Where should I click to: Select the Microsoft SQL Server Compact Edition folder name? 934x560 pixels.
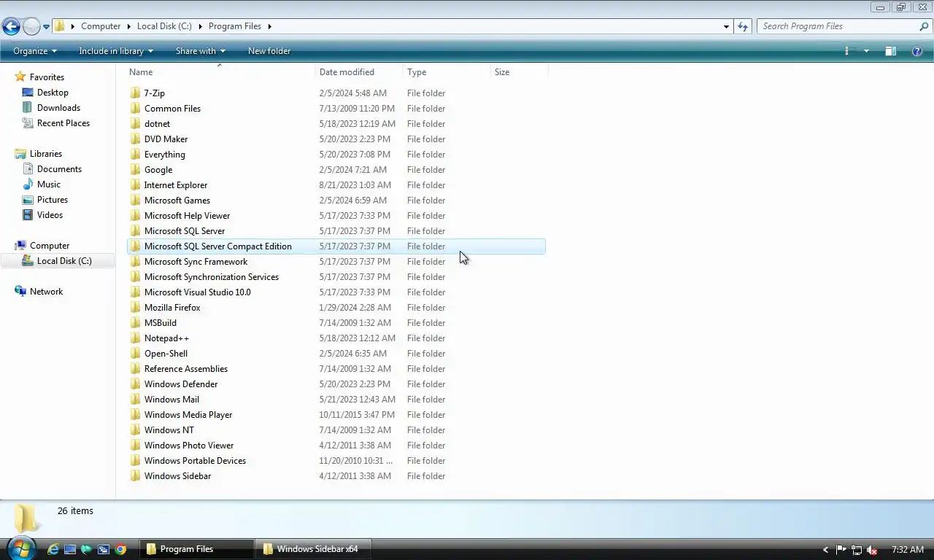[x=217, y=246]
